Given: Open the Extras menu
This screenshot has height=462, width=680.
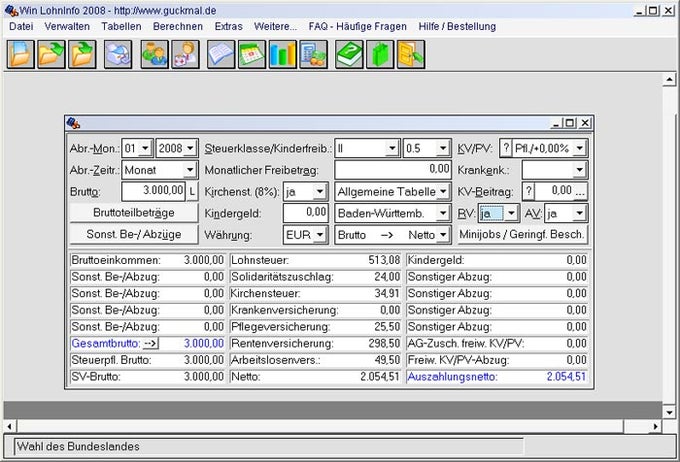Looking at the screenshot, I should point(229,26).
